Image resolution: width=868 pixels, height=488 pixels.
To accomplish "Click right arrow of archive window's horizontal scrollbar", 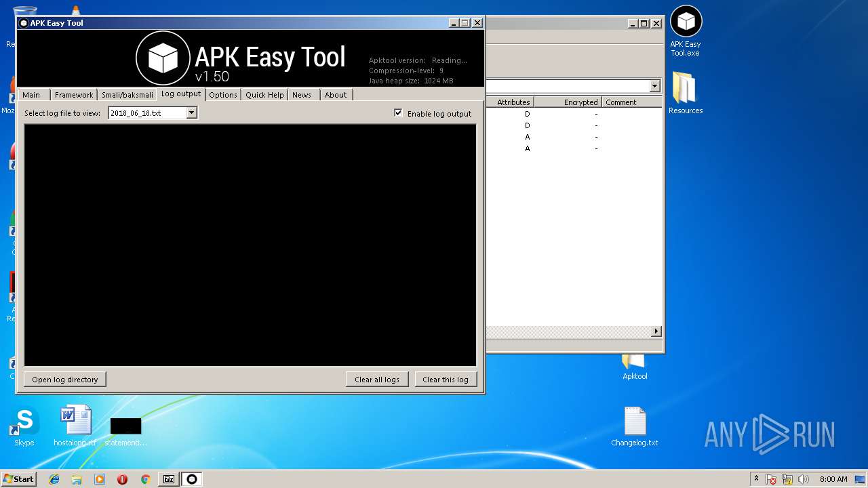I will (x=656, y=331).
